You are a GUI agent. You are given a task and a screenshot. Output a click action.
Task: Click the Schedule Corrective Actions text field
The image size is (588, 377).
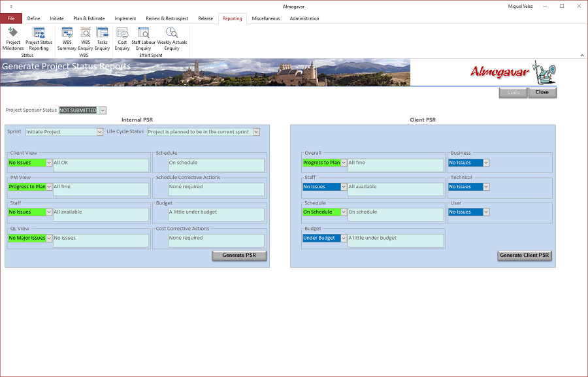pyautogui.click(x=216, y=189)
